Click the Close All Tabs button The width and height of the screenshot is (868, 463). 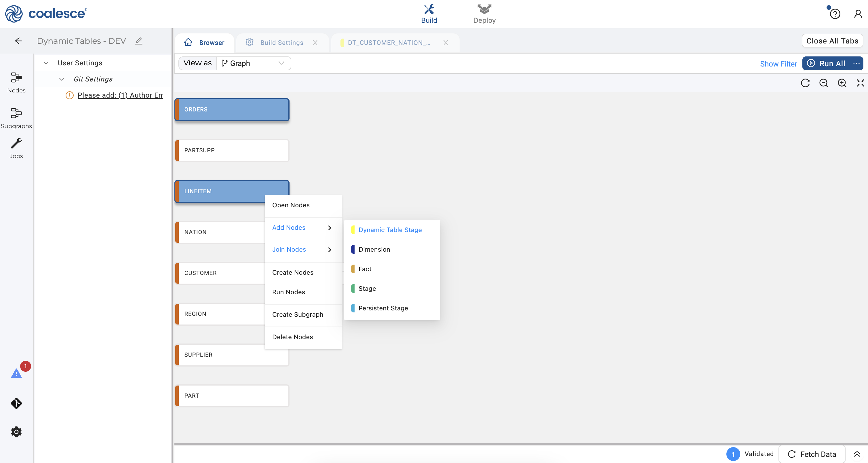point(832,41)
